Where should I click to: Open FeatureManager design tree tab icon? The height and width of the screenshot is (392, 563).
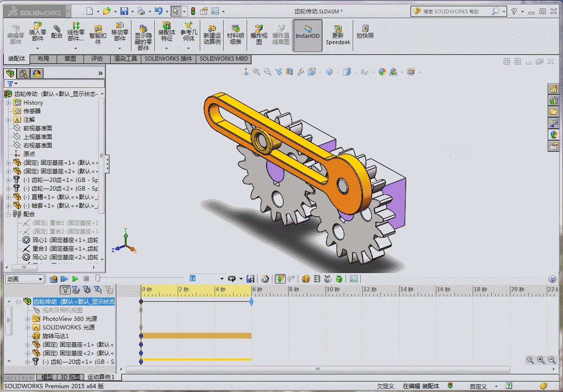tap(10, 74)
